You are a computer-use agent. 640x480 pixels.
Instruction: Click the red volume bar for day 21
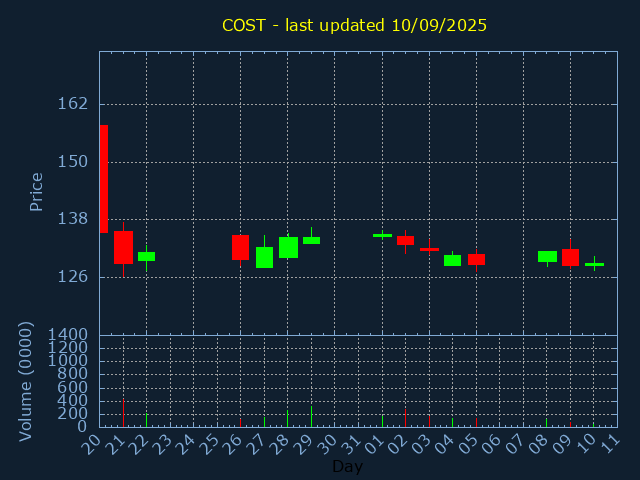click(123, 413)
